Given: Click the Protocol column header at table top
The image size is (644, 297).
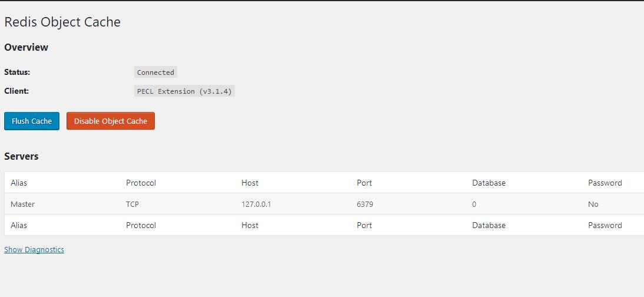Looking at the screenshot, I should tap(141, 183).
